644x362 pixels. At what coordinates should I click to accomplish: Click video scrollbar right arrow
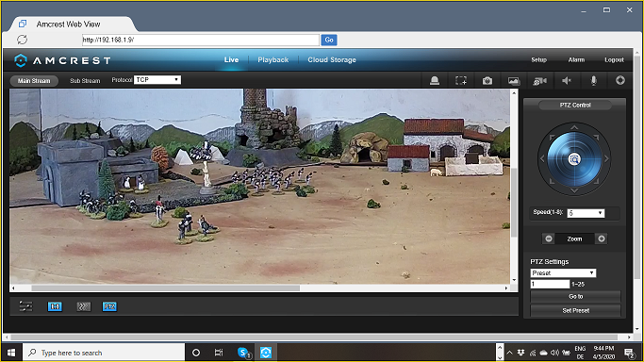pos(506,288)
